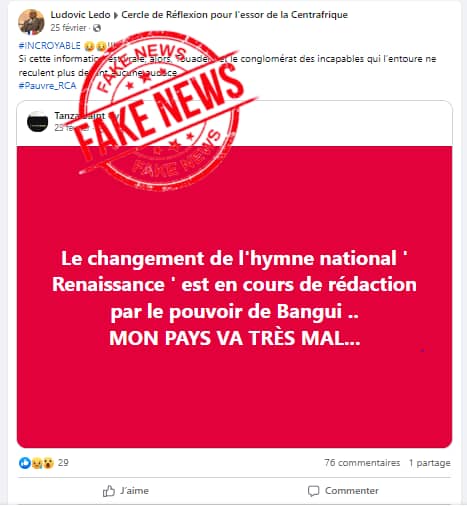
Task: Click the surprised face reaction icon
Action: point(48,463)
